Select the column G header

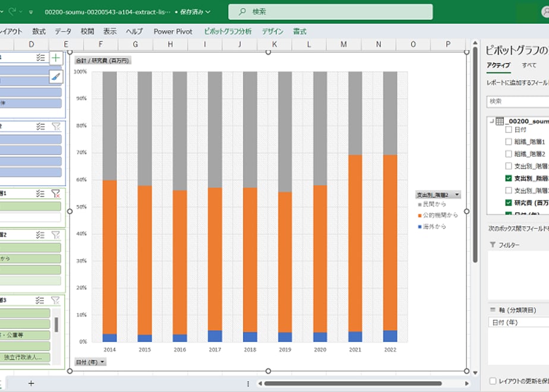click(135, 44)
